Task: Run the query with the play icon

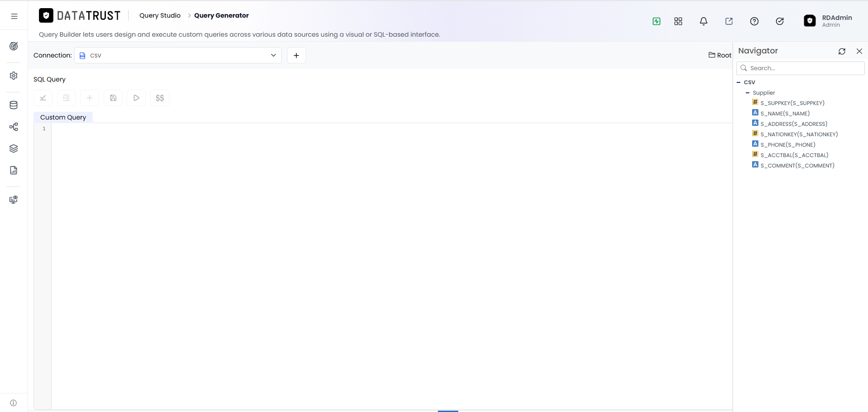Action: (x=136, y=98)
